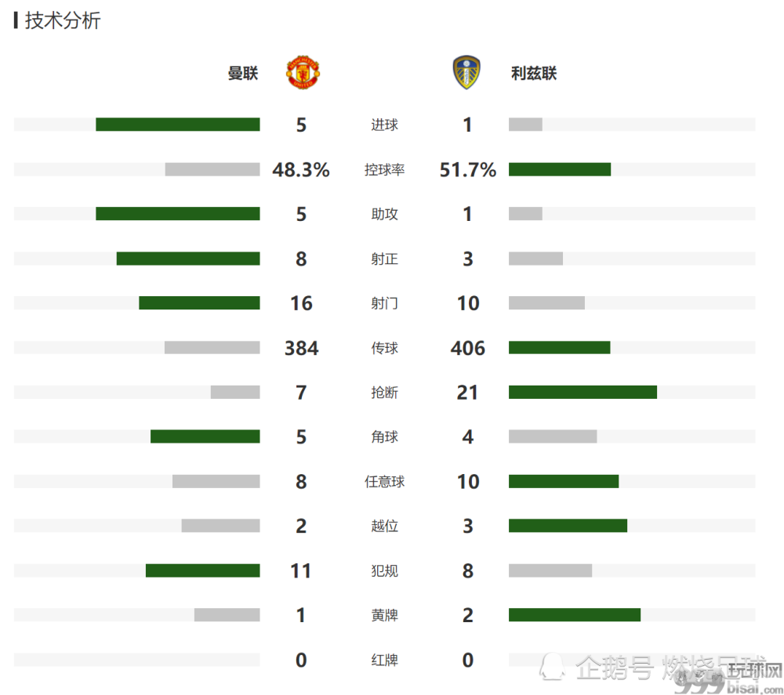The width and height of the screenshot is (784, 695).
Task: Click Manchester United's green goals bar
Action: click(177, 125)
